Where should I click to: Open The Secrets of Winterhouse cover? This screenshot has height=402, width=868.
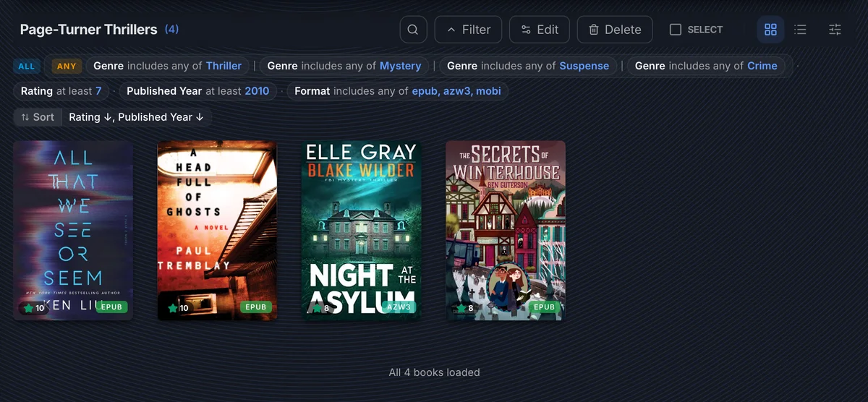506,231
